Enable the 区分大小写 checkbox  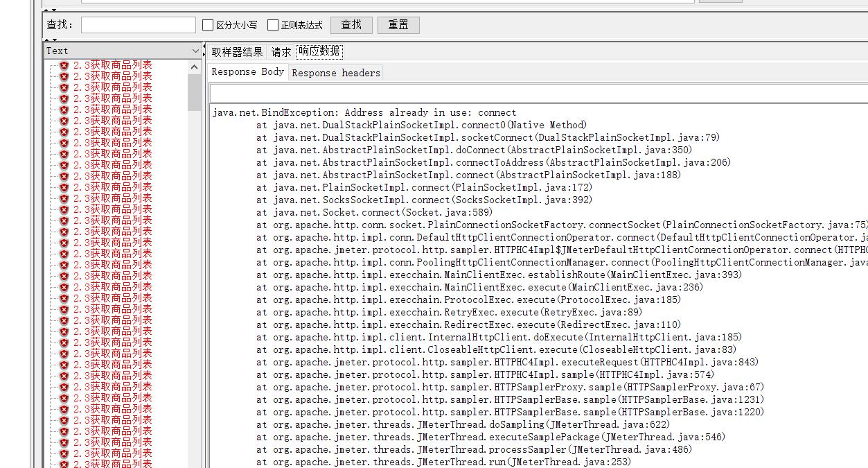click(208, 25)
